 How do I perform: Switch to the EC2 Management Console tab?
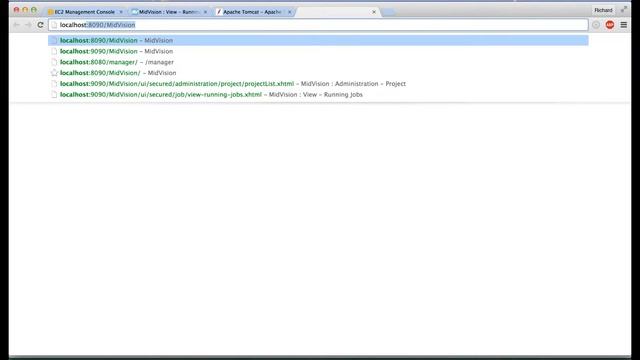[x=84, y=12]
